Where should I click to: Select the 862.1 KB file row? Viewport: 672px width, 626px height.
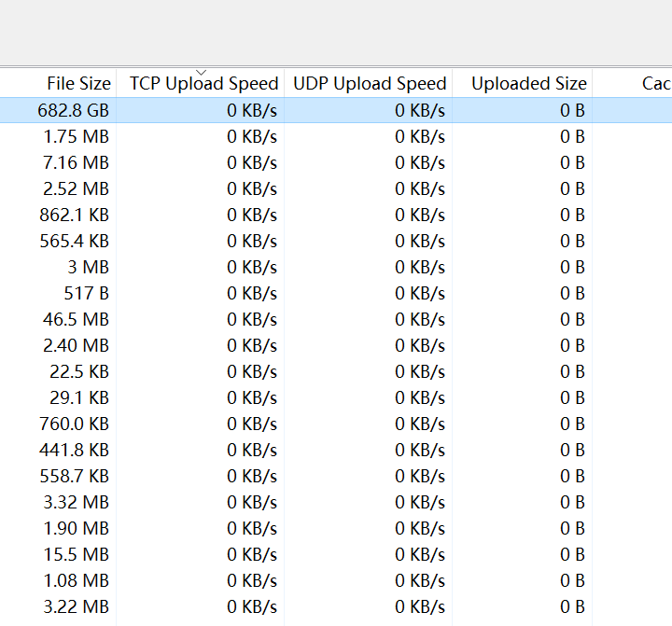tap(336, 215)
